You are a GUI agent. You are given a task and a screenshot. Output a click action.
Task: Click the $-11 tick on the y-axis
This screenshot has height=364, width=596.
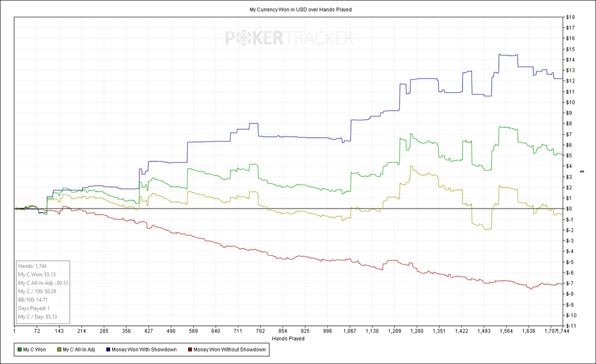coord(570,326)
